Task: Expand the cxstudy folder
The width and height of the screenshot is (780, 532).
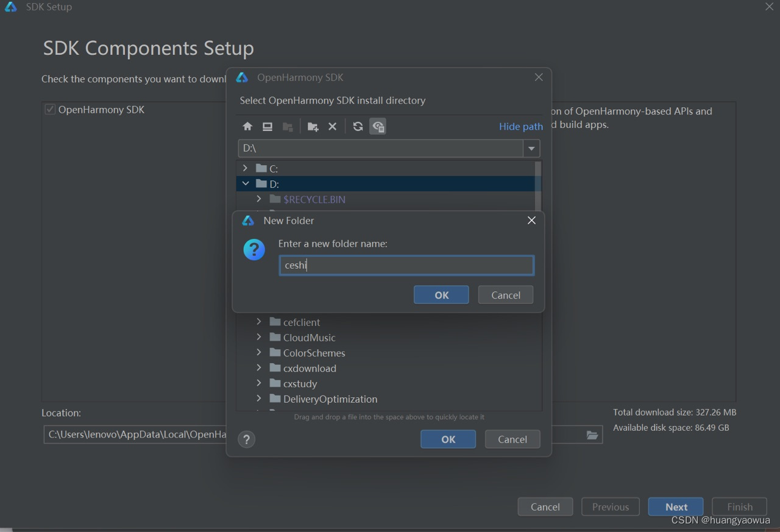Action: tap(259, 383)
